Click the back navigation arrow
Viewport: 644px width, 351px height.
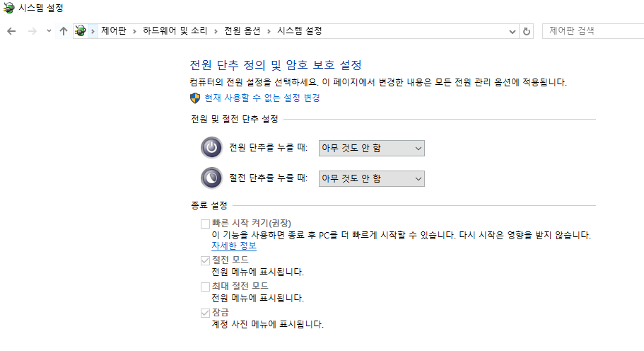click(11, 31)
